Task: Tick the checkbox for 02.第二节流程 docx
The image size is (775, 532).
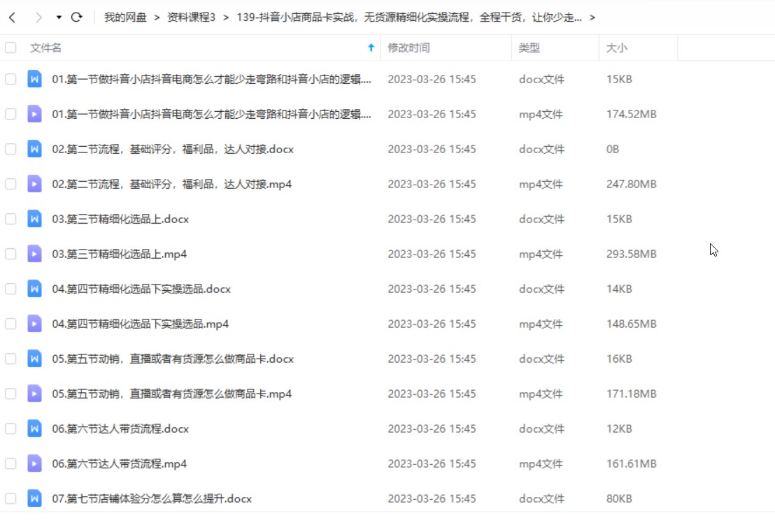Action: [x=10, y=149]
